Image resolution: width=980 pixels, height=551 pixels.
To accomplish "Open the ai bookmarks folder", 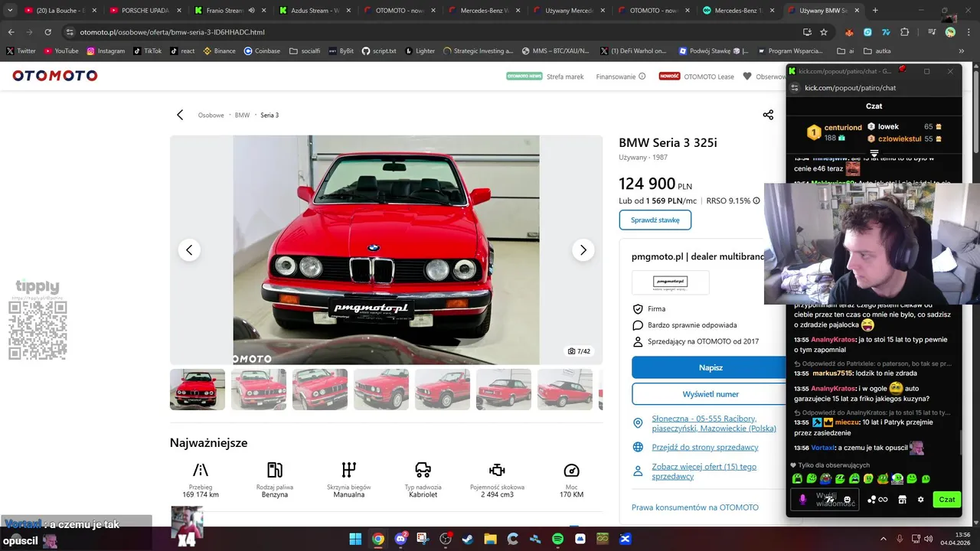I will 845,51.
